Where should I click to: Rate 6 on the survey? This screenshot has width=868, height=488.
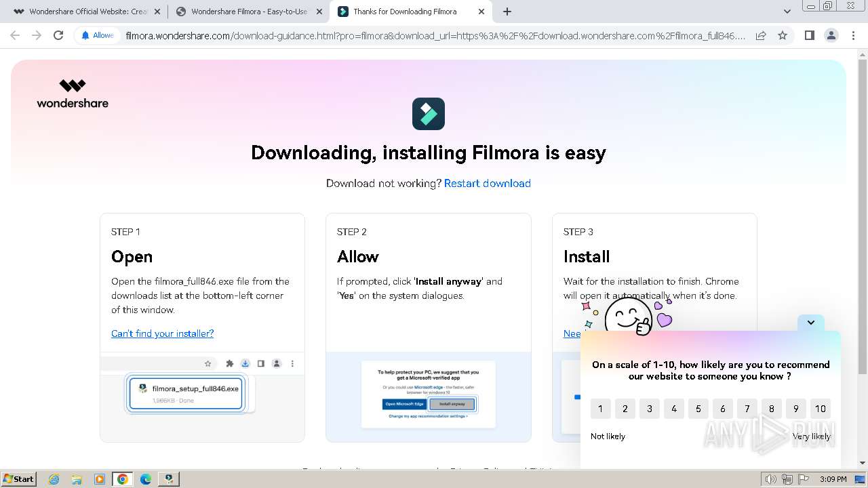click(x=722, y=409)
